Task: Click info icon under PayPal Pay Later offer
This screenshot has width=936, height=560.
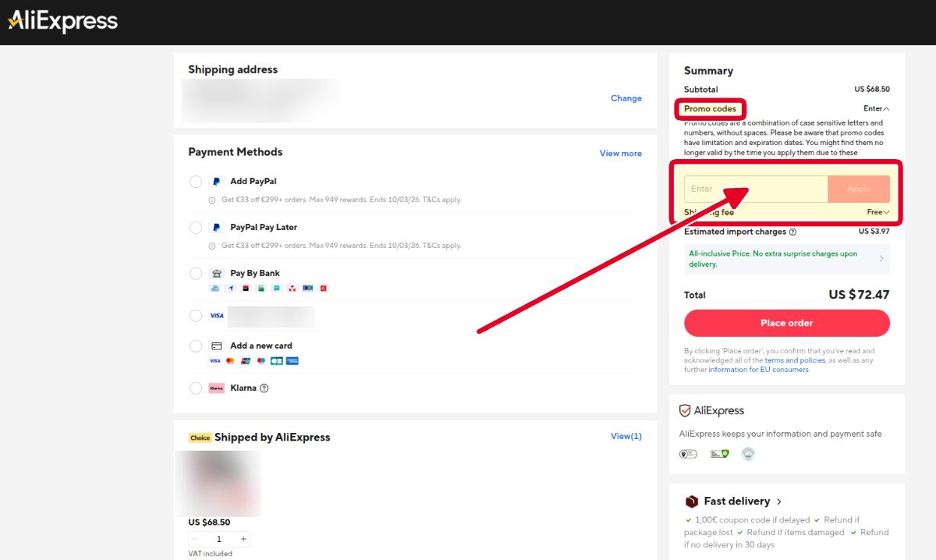Action: point(212,246)
